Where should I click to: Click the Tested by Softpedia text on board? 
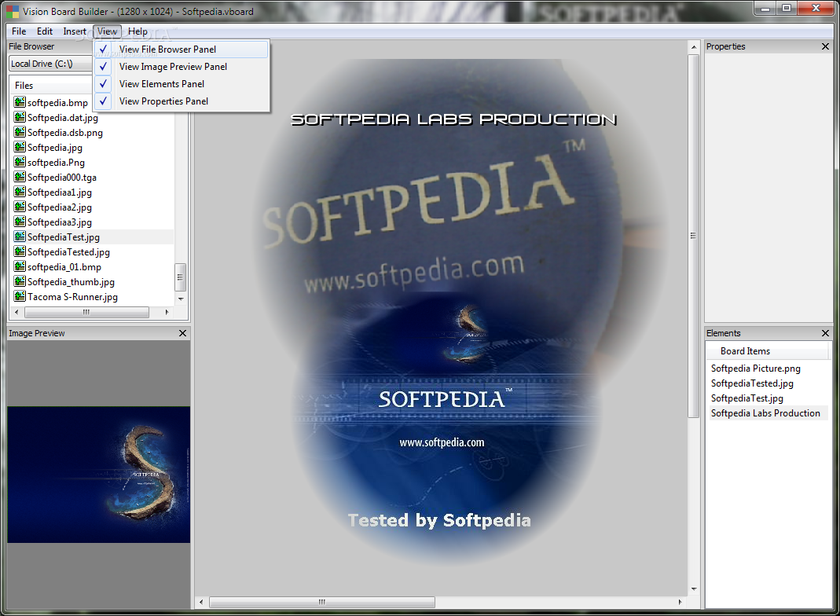pos(439,520)
